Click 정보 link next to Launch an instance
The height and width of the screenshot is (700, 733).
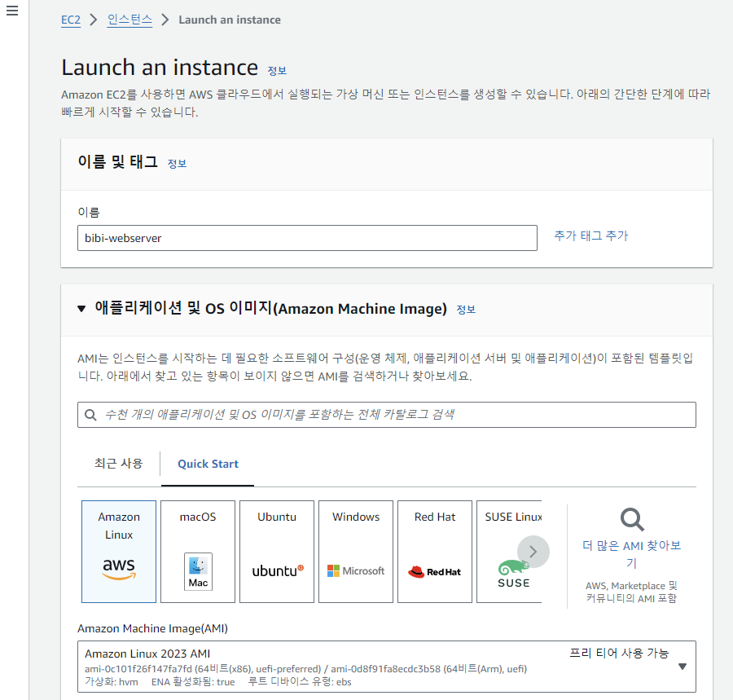pyautogui.click(x=277, y=71)
